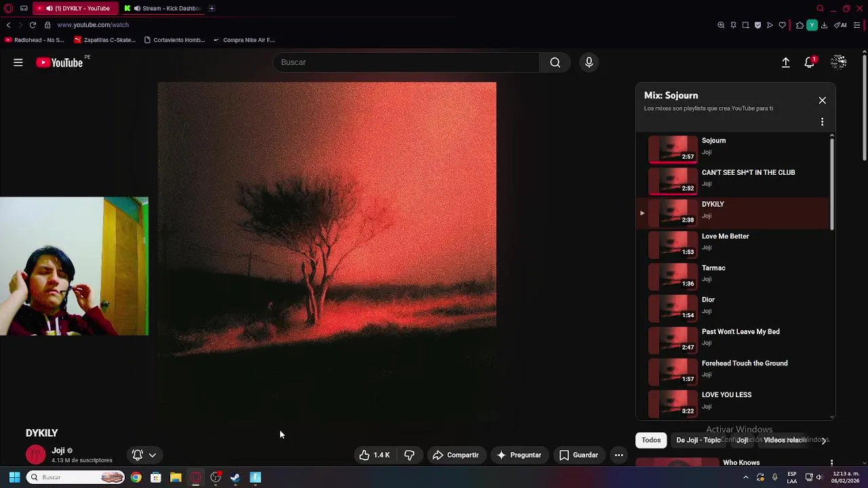Take a snapshot with the toolbar icon
Image resolution: width=868 pixels, height=488 pixels.
click(x=745, y=25)
